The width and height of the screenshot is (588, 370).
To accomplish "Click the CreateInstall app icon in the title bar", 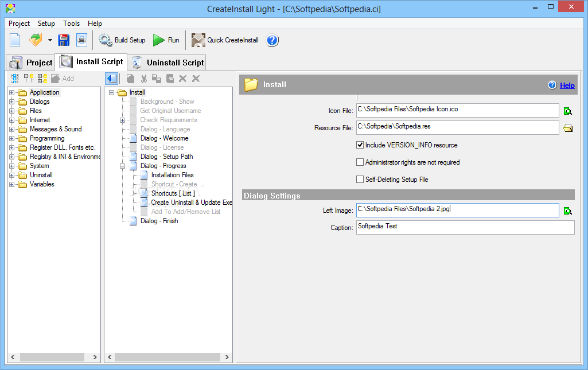I will pos(10,8).
